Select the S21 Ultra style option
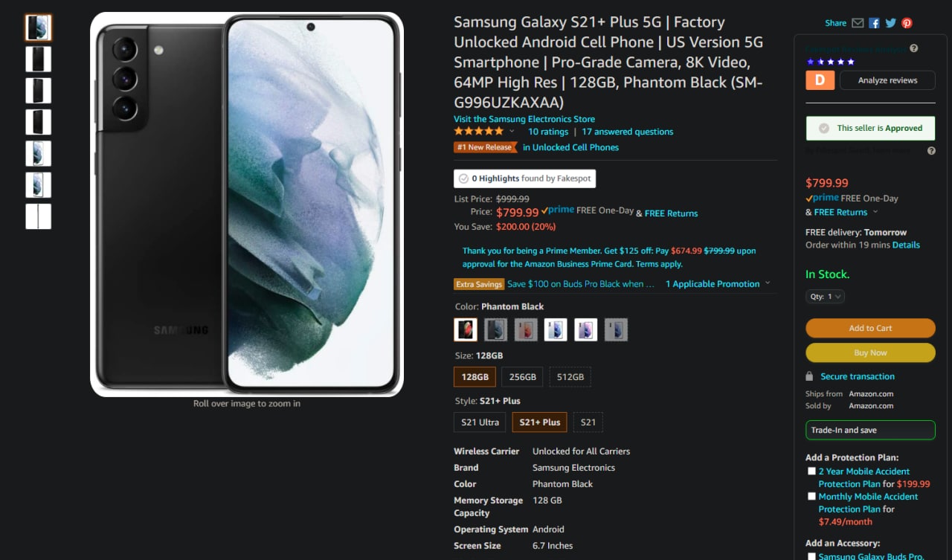 point(480,422)
